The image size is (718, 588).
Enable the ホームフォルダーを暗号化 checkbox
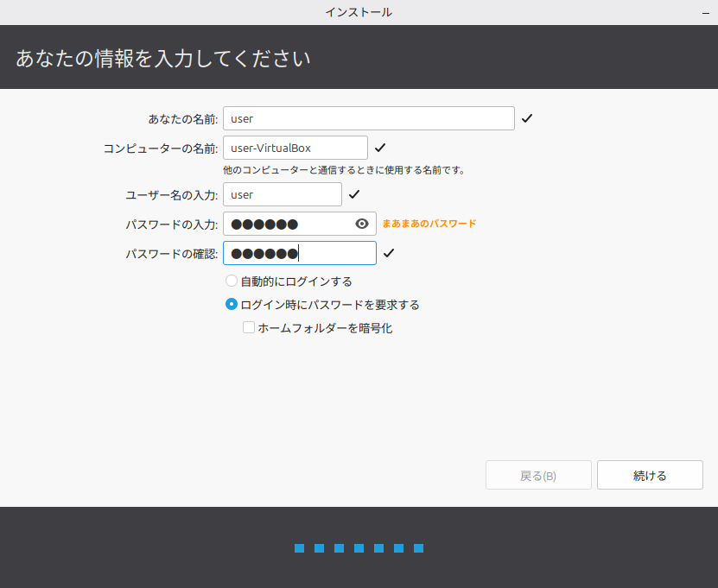(x=249, y=327)
